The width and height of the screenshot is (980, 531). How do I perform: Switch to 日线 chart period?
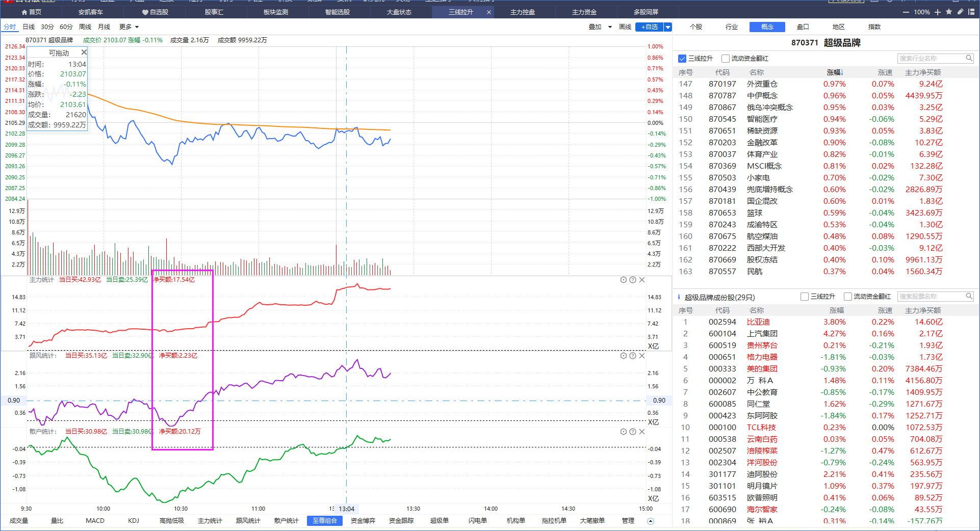coord(29,27)
